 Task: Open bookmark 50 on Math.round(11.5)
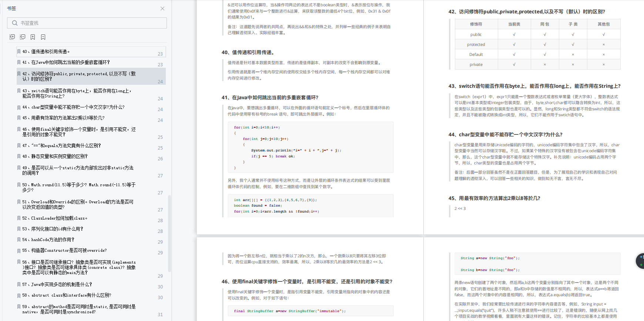pos(91,187)
